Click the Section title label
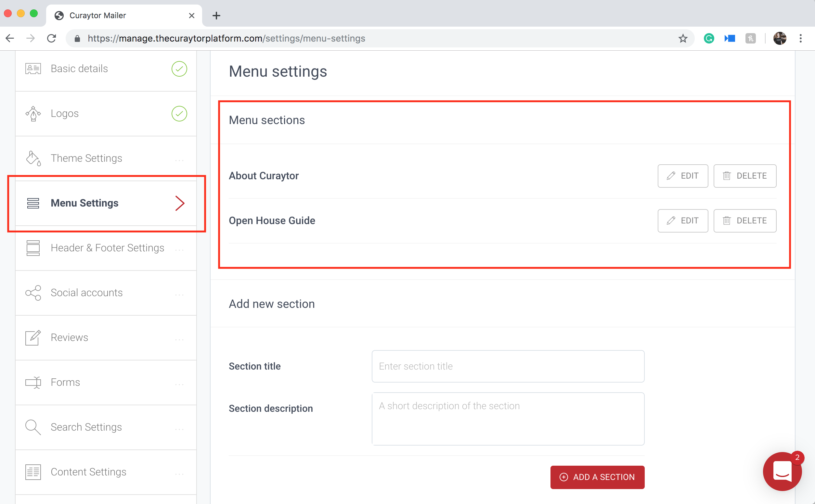This screenshot has width=815, height=504. [254, 366]
